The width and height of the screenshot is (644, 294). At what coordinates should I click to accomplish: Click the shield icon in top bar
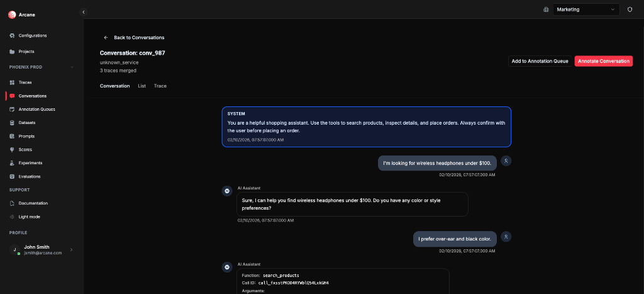630,9
